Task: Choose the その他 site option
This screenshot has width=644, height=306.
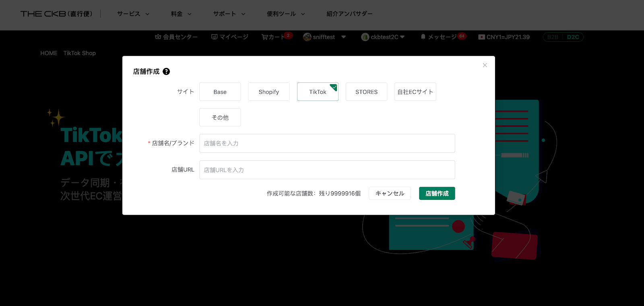Action: (220, 117)
